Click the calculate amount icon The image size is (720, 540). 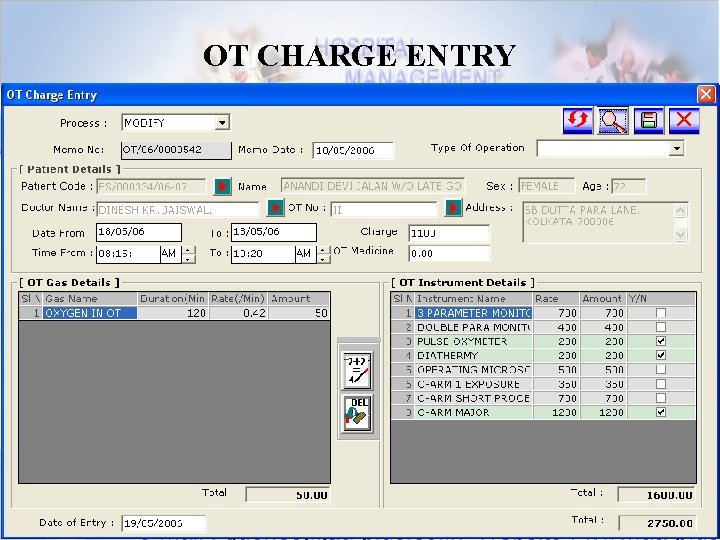click(x=357, y=370)
